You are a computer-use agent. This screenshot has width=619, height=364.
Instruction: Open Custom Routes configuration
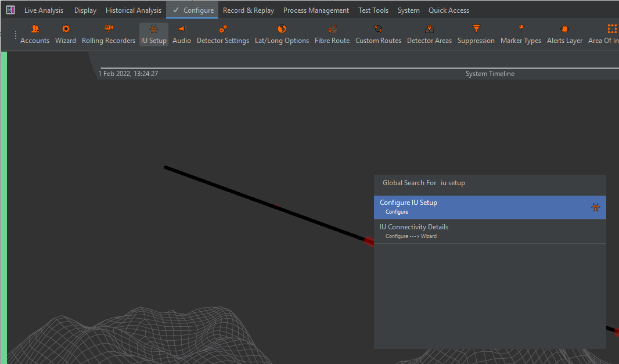[378, 34]
